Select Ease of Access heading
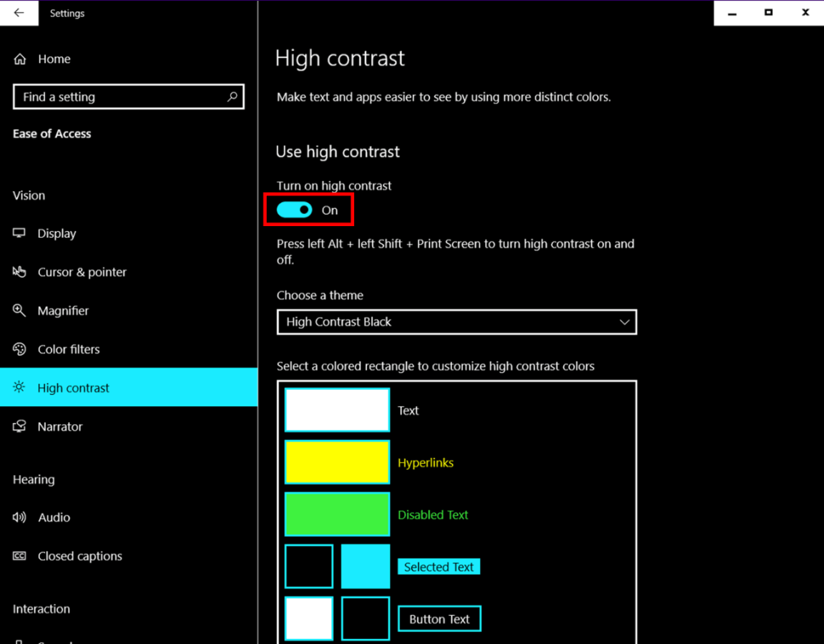The height and width of the screenshot is (644, 824). pos(51,133)
